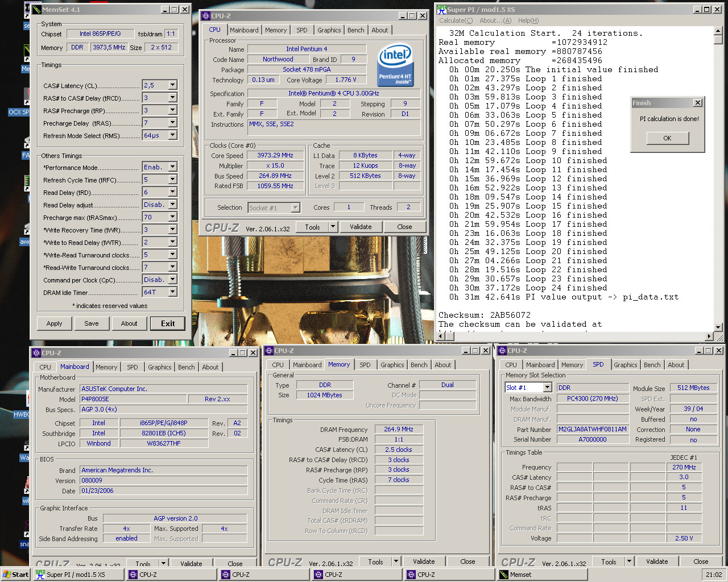Click the P4P800SE model field
728x582 pixels.
pos(134,399)
